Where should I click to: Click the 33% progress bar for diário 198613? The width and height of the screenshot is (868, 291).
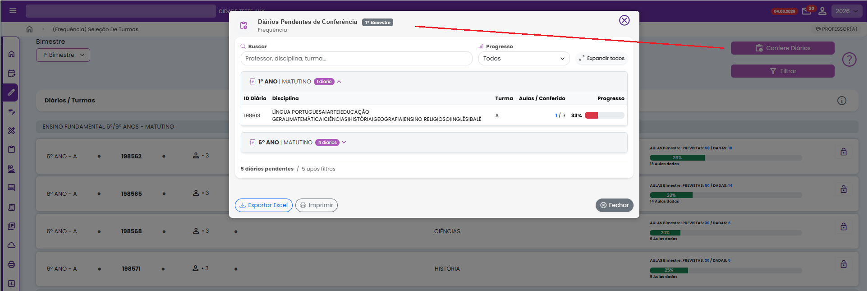[604, 115]
